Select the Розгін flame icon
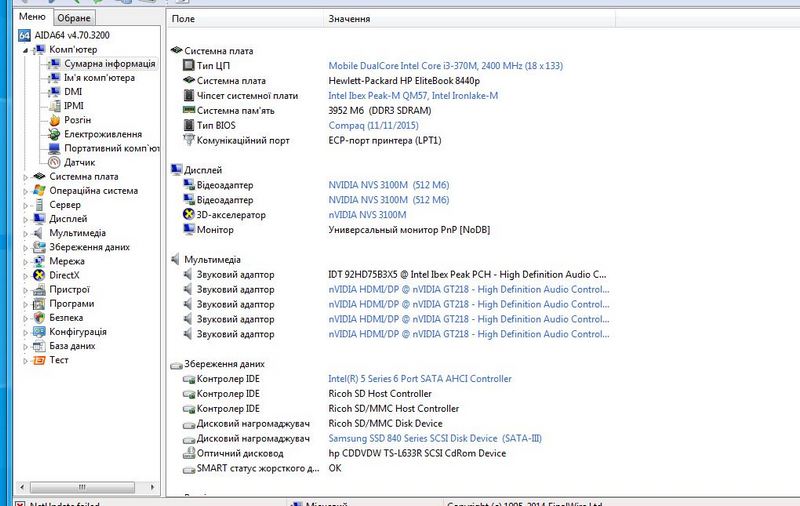This screenshot has height=506, width=800. point(56,120)
